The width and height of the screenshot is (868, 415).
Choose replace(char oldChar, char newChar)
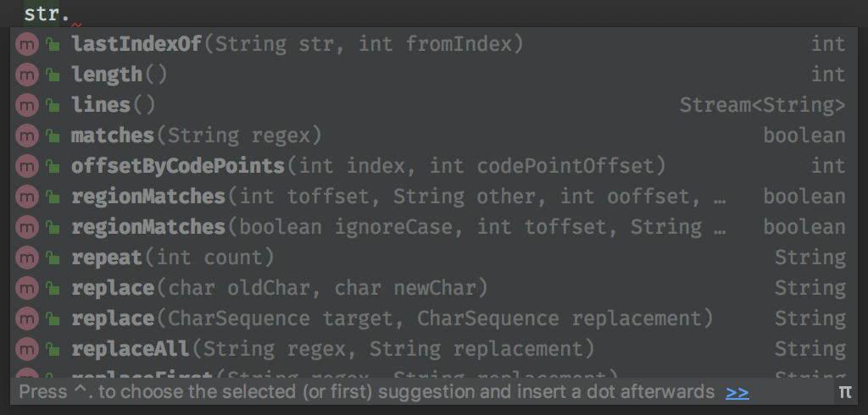(x=280, y=288)
